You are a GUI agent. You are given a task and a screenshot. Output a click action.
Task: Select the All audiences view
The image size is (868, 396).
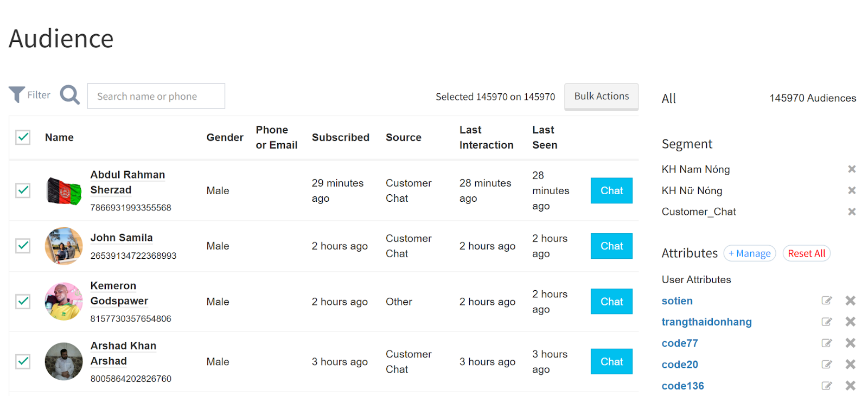point(669,99)
